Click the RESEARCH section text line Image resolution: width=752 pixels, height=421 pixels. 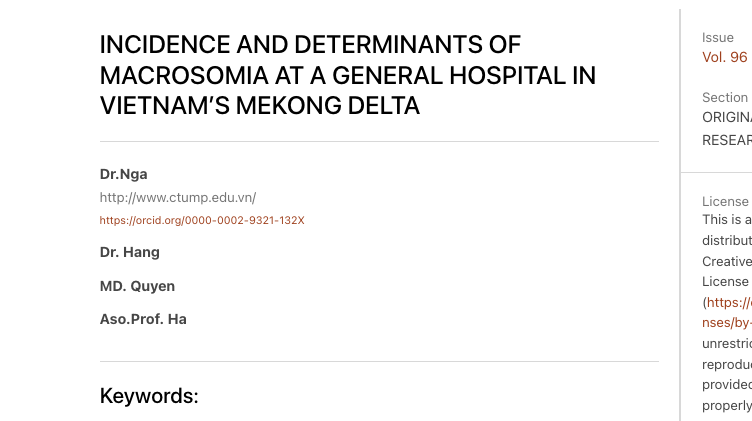[727, 140]
